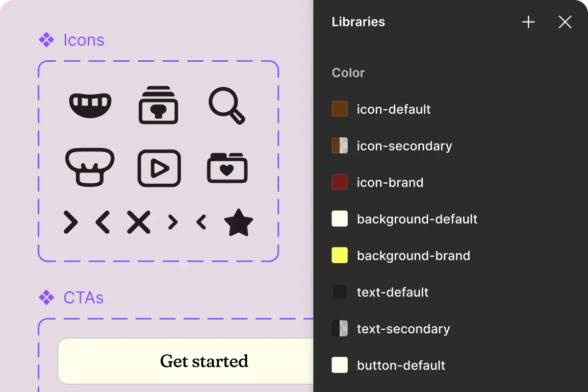The image size is (588, 392).
Task: Close the Libraries panel
Action: click(x=564, y=22)
